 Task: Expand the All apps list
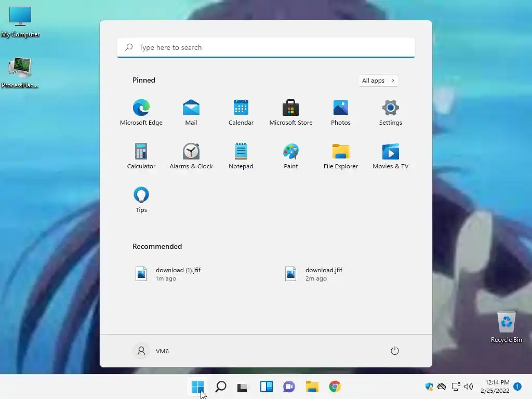[378, 81]
